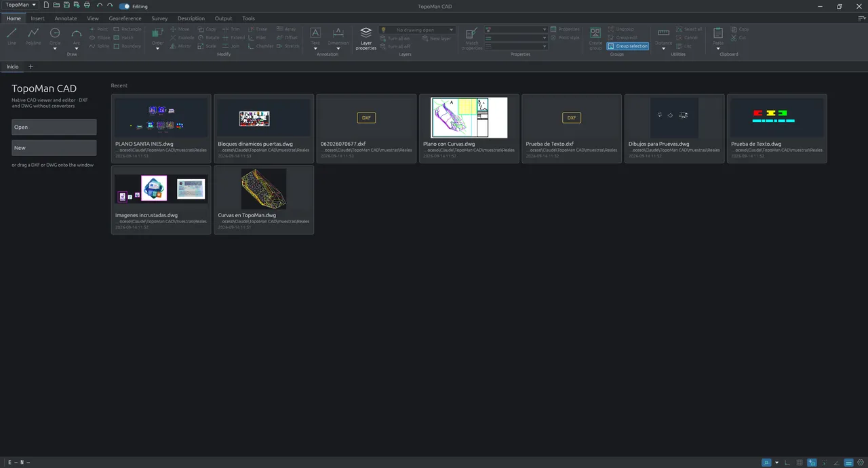Click the New file icon in the quick toolbar
This screenshot has width=868, height=468.
(46, 5)
